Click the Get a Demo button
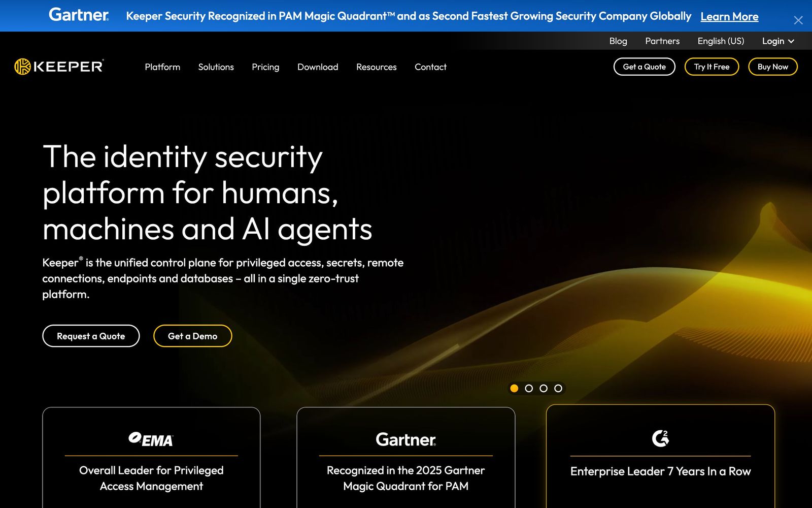This screenshot has width=812, height=508. point(193,336)
